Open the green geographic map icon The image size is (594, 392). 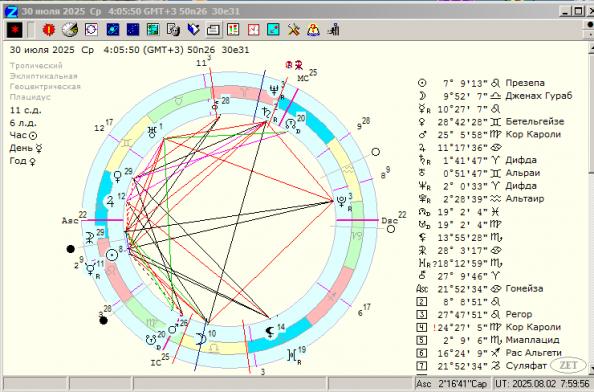pyautogui.click(x=153, y=30)
